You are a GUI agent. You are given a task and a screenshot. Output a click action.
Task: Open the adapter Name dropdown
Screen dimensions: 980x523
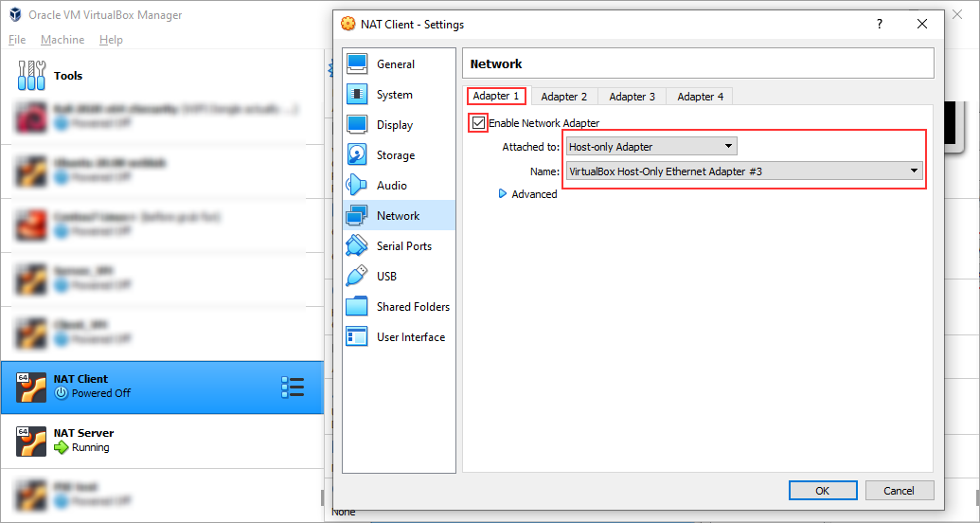coord(743,171)
